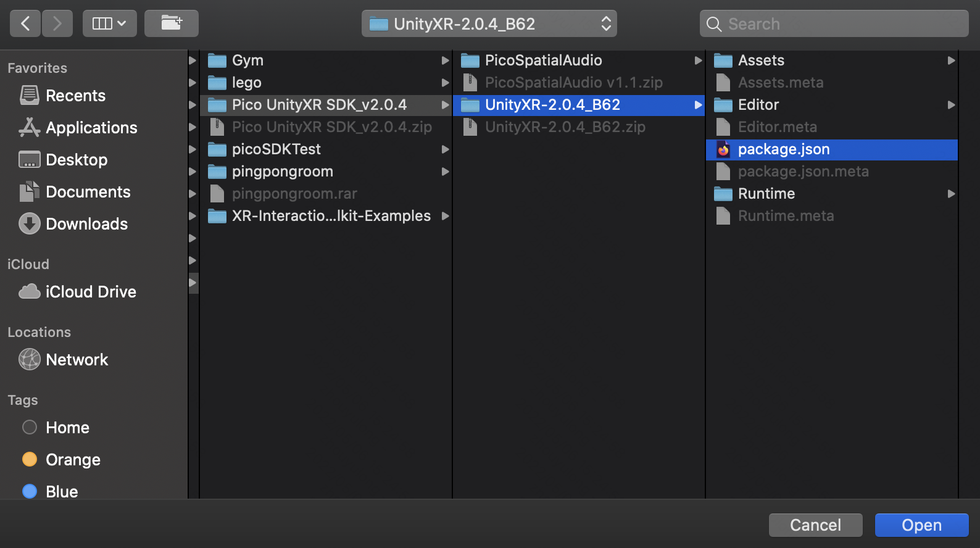Select the package.json.meta file
Screen dimensions: 980x548
pyautogui.click(x=832, y=172)
